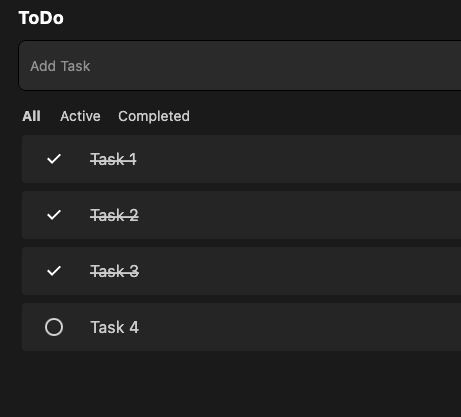Uncheck the Task 2 checkmark

pyautogui.click(x=54, y=215)
